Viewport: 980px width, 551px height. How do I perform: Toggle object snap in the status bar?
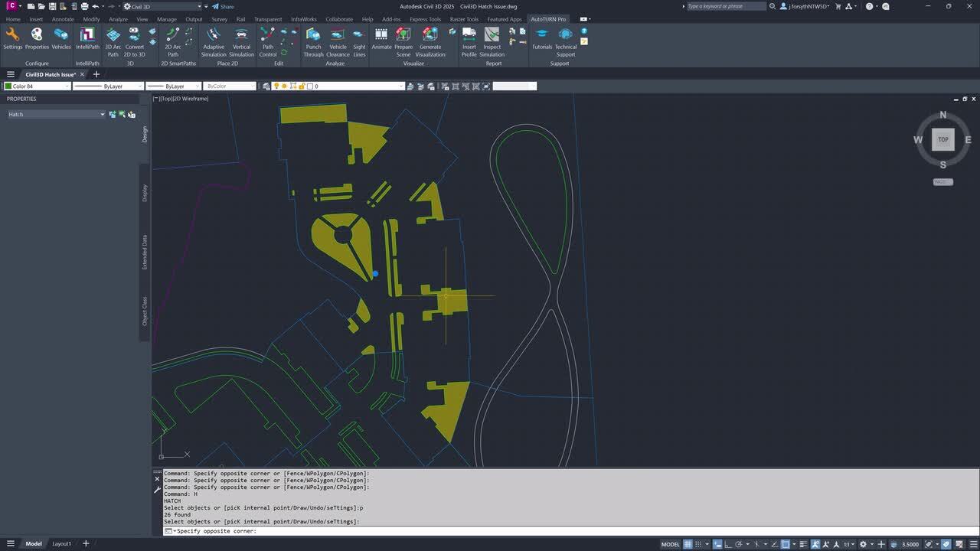pos(784,543)
